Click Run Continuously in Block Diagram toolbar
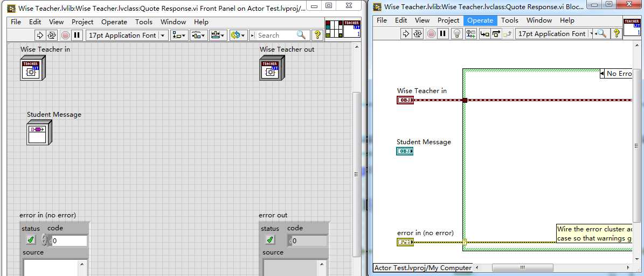 (417, 34)
